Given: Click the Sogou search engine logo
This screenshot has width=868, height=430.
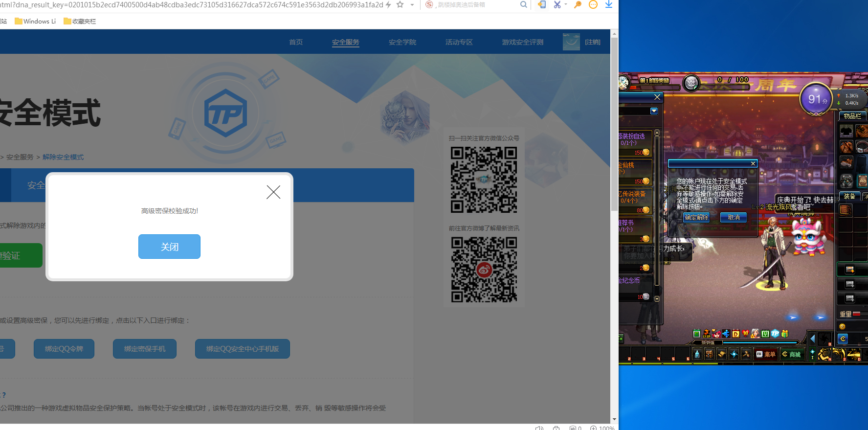Looking at the screenshot, I should [429, 5].
